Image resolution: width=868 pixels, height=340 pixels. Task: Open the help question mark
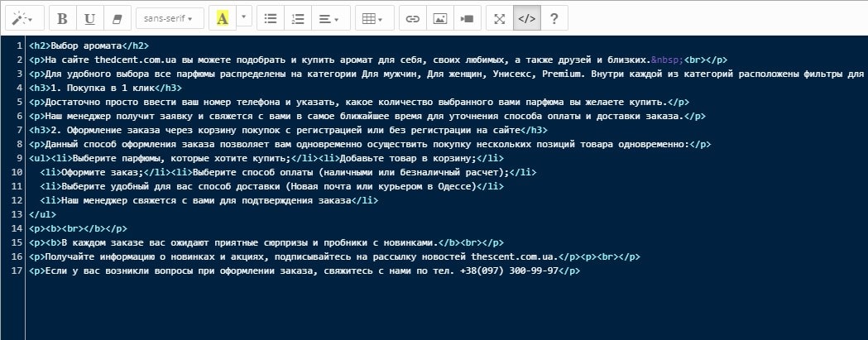[x=554, y=18]
